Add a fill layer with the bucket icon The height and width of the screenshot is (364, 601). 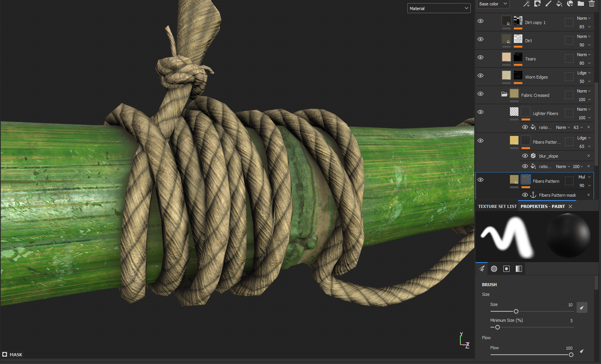(559, 4)
